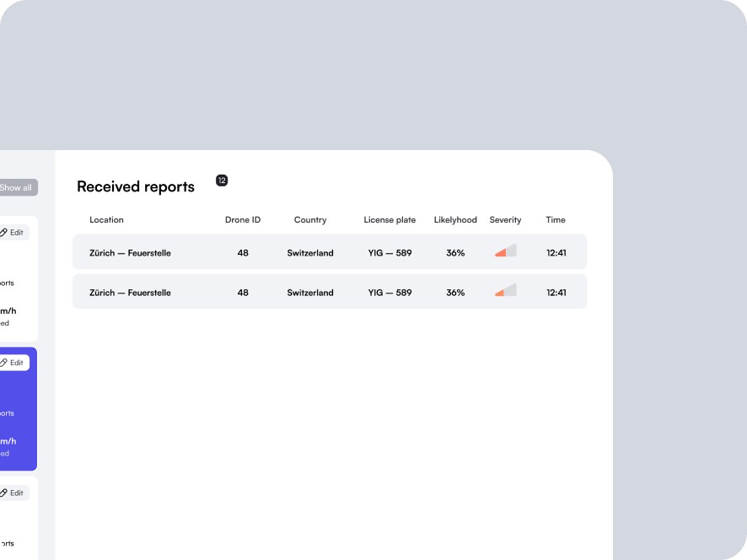Sort reports by the Likelyhood column header

(x=455, y=219)
